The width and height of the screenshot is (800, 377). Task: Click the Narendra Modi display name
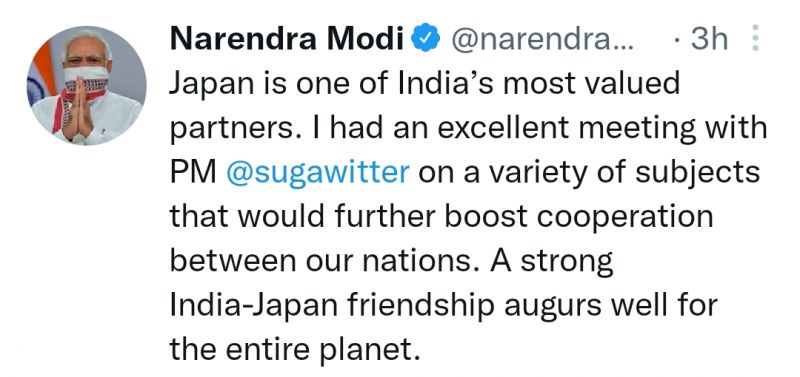(x=287, y=39)
